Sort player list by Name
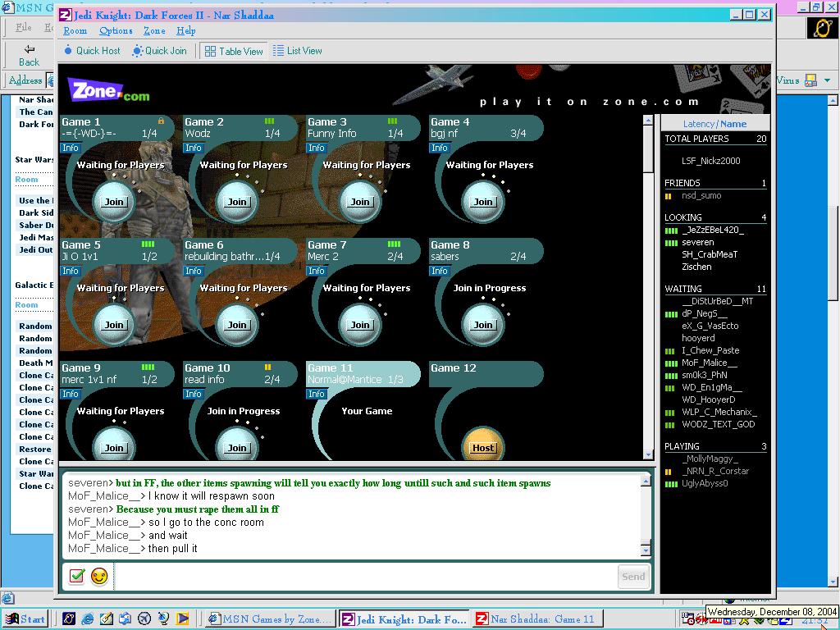The width and height of the screenshot is (840, 630). [x=733, y=124]
